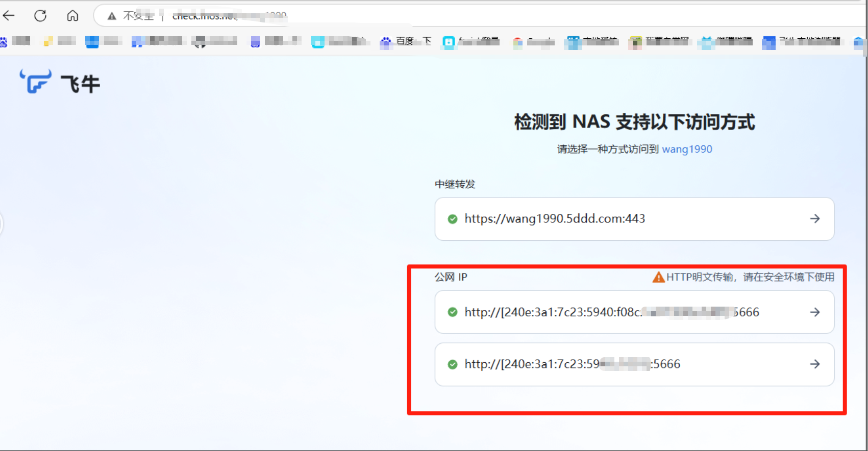Click the orange HTTP plaintext warning icon
868x451 pixels.
[658, 277]
